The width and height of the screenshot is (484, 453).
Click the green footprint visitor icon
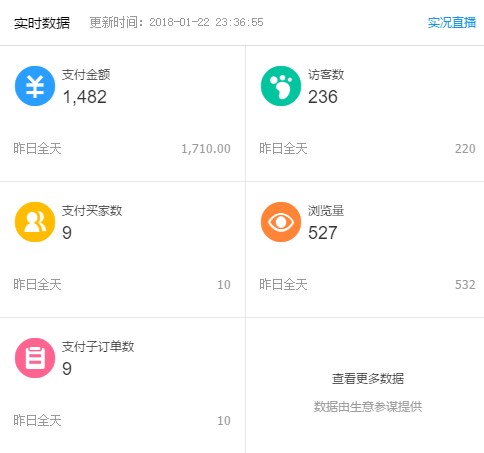pyautogui.click(x=281, y=86)
